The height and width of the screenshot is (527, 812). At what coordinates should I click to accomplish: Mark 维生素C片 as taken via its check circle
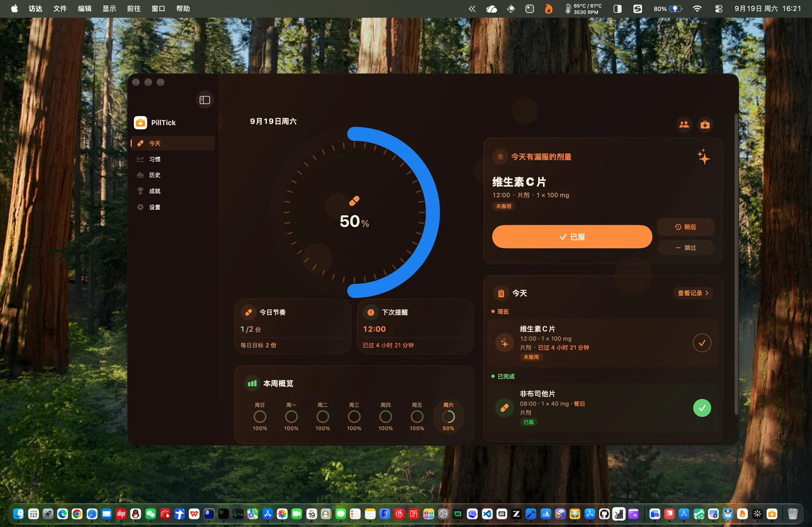(702, 343)
